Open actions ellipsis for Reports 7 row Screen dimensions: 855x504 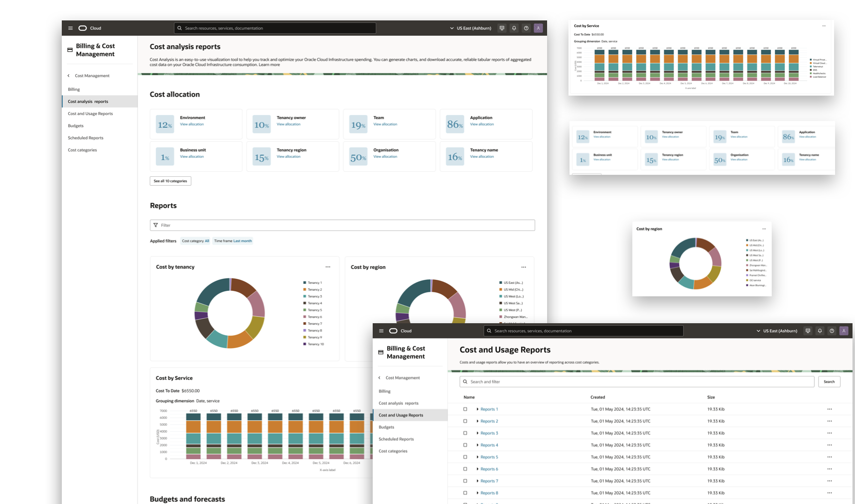[830, 481]
